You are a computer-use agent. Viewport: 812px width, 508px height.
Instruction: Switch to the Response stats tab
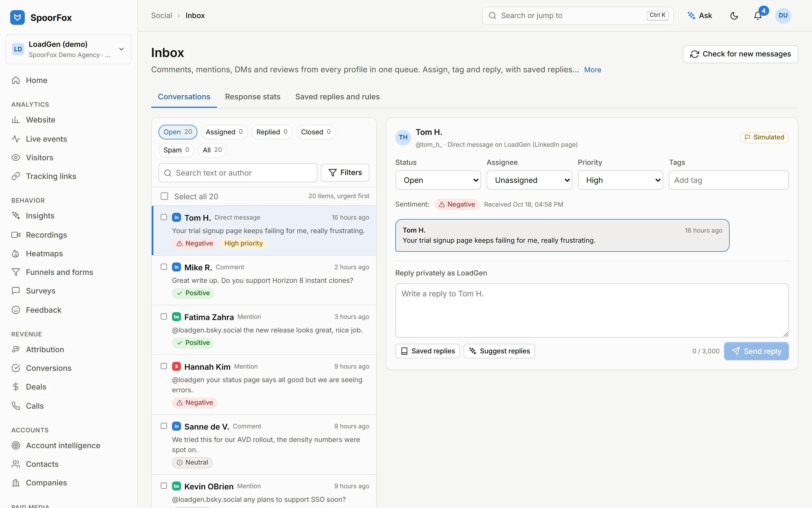point(253,97)
